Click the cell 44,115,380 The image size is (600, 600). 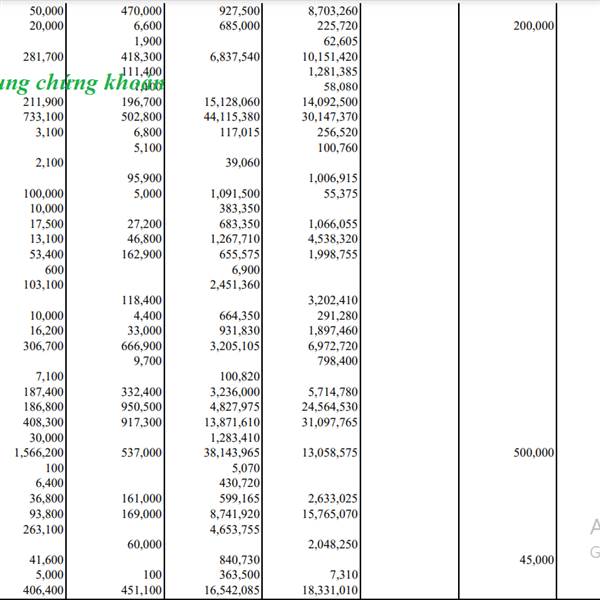coord(232,117)
